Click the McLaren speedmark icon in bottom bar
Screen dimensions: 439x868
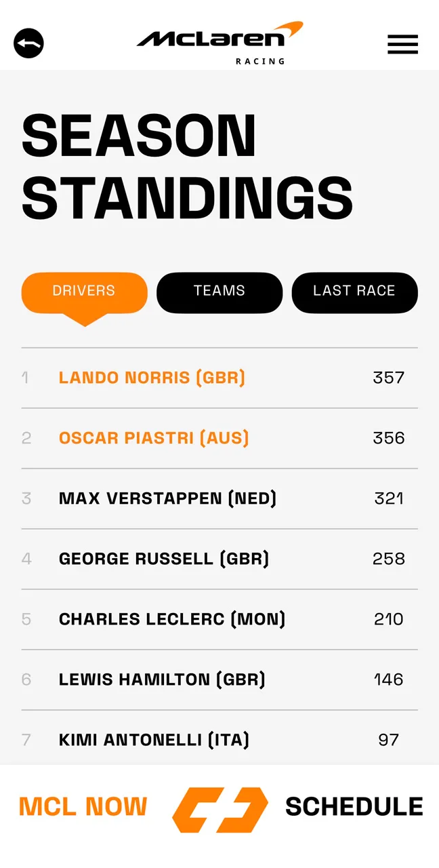(x=219, y=807)
